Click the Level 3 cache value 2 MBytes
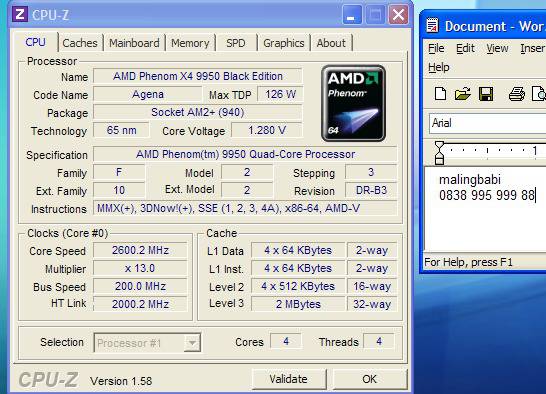Screen dimensions: 546x394 [298, 304]
